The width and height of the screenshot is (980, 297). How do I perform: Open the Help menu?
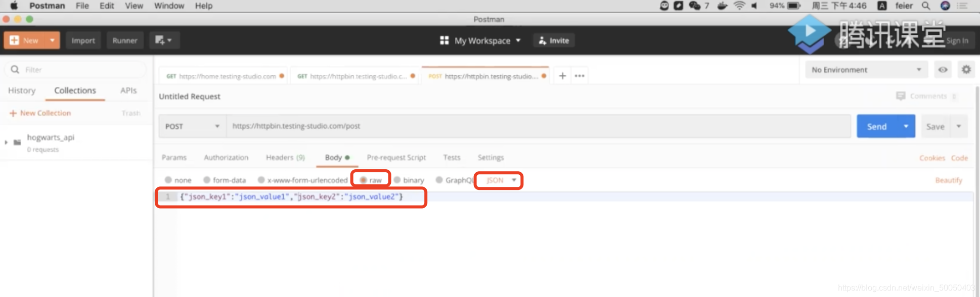coord(204,6)
